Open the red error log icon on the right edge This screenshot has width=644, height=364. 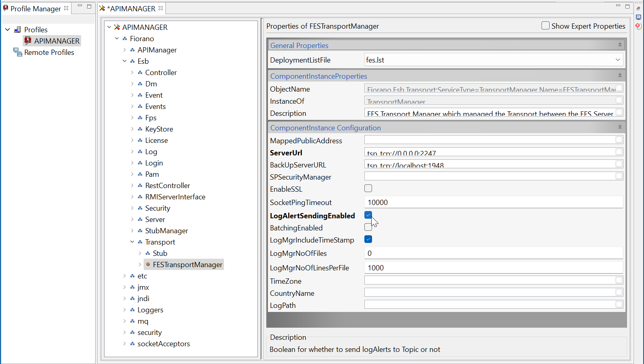pyautogui.click(x=638, y=26)
